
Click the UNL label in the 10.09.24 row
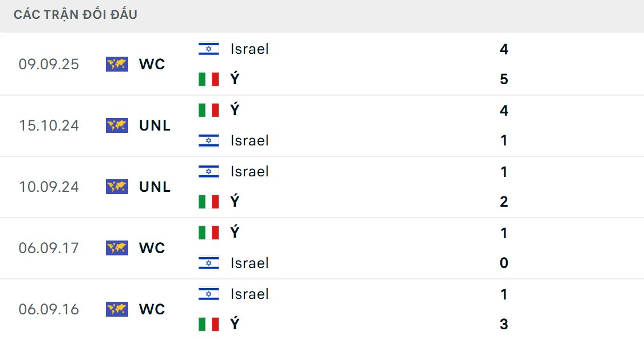[x=155, y=187]
